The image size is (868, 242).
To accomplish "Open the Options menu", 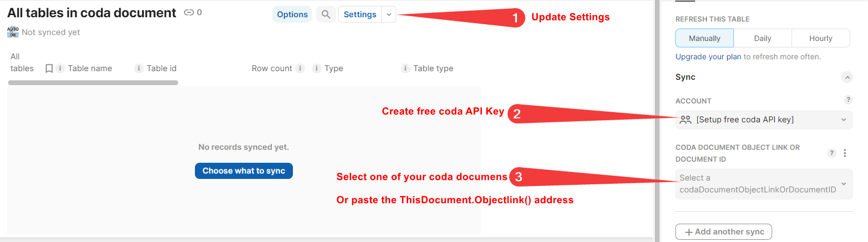I will click(x=292, y=15).
